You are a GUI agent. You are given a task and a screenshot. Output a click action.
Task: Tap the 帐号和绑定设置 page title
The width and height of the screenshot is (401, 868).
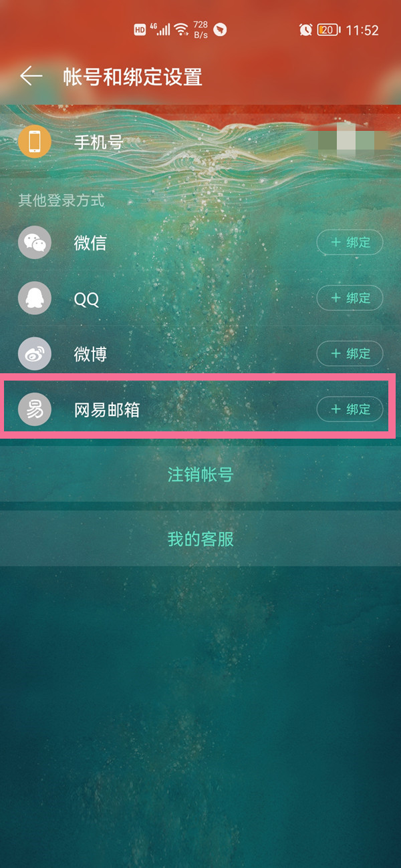tap(133, 77)
